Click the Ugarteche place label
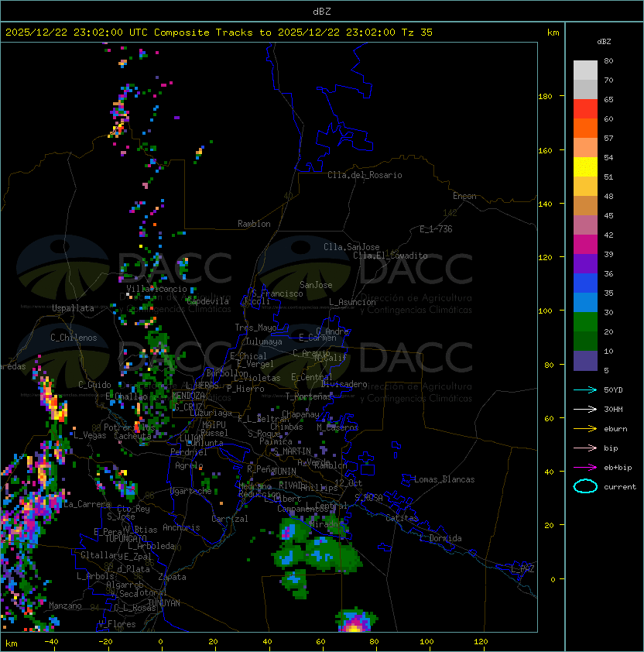 [191, 491]
